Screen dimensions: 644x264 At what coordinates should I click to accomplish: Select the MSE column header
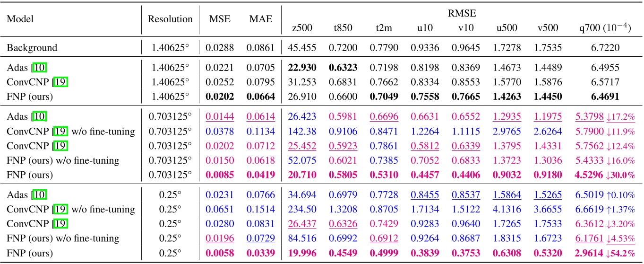pos(220,20)
